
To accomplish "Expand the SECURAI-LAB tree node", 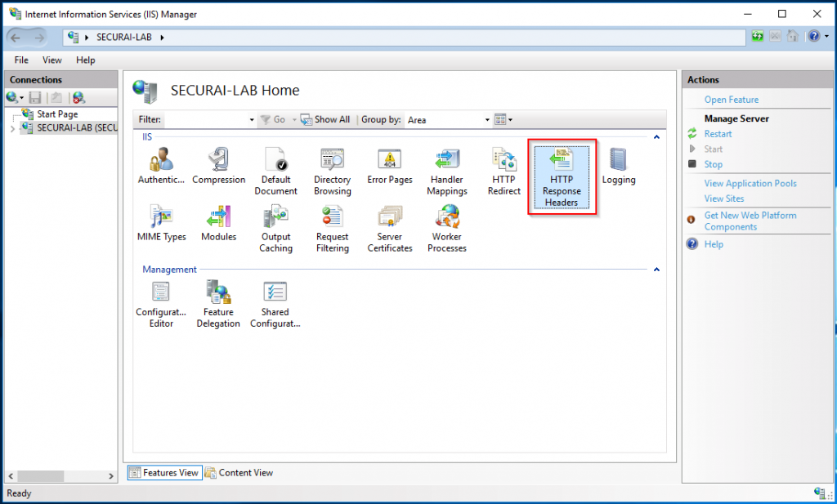I will [12, 128].
